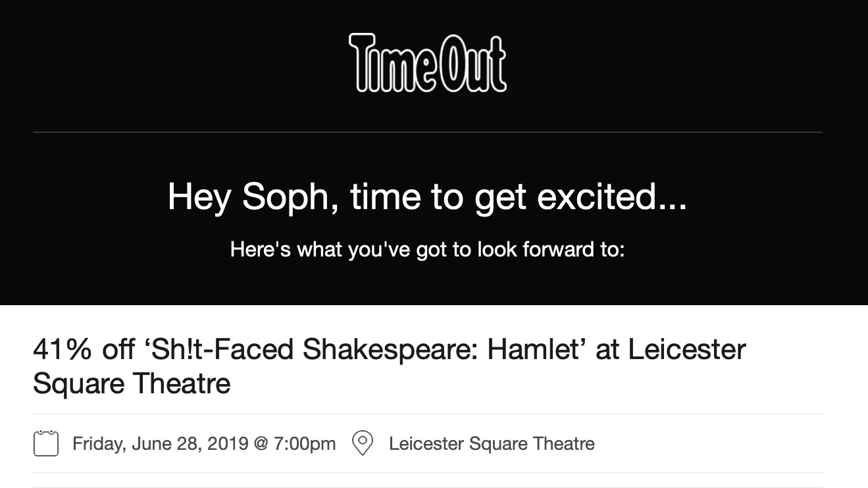Click the divider line below the event title

(428, 414)
